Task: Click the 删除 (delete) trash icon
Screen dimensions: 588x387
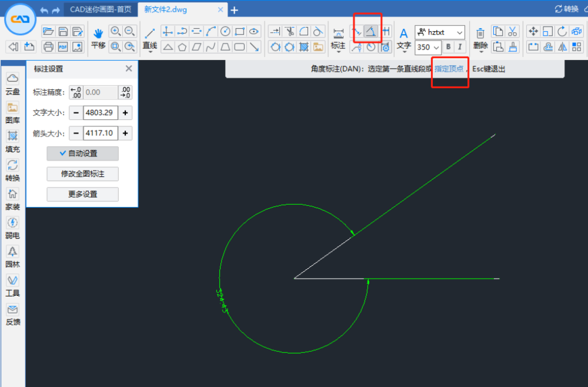Action: pyautogui.click(x=481, y=32)
